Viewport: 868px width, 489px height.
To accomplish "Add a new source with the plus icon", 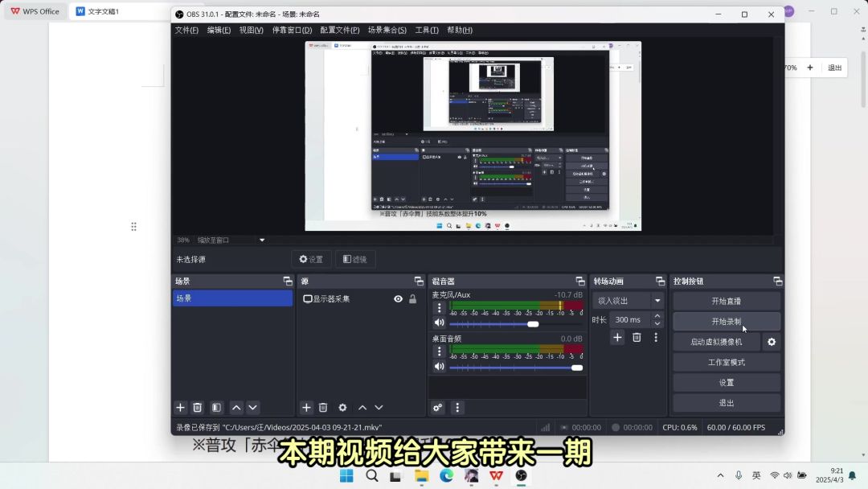I will tap(306, 408).
